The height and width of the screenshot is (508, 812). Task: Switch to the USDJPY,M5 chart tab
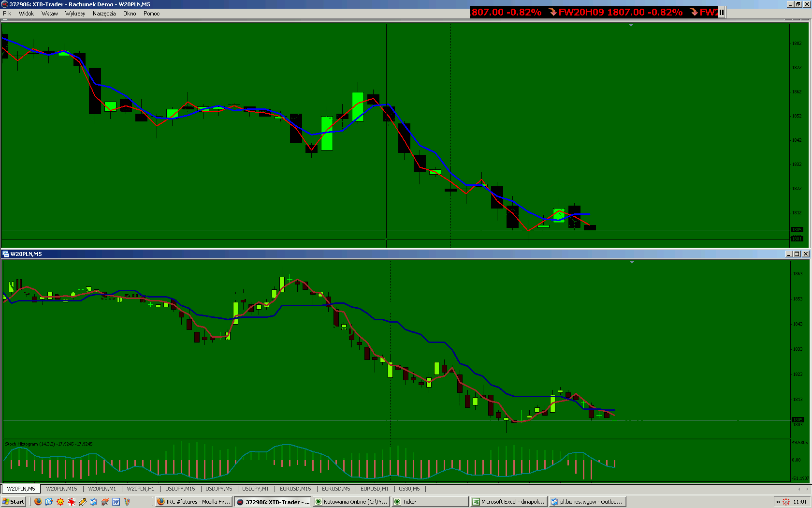(219, 489)
